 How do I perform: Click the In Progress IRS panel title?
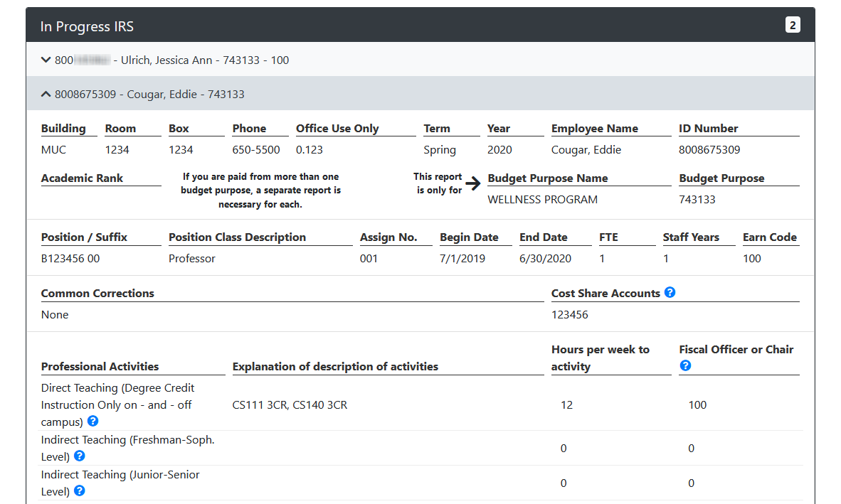tap(87, 27)
